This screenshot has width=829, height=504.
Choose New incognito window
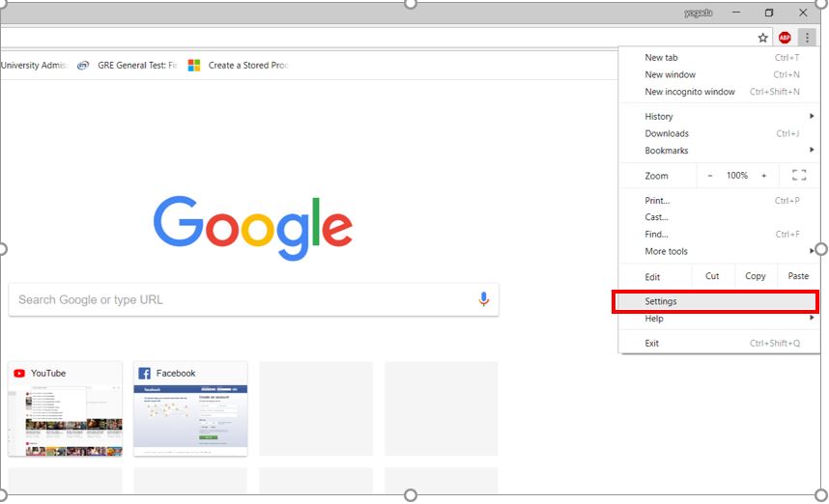[690, 92]
